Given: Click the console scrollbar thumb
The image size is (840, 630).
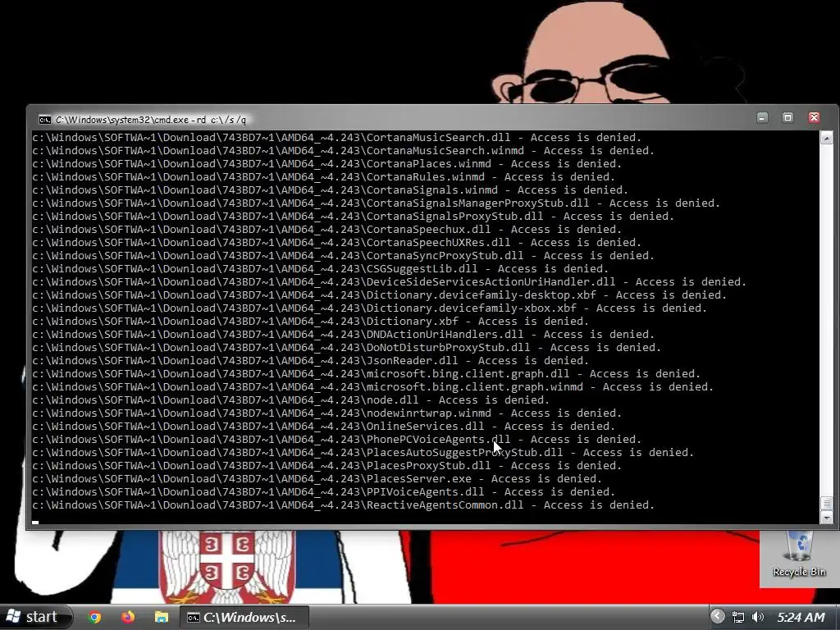Looking at the screenshot, I should click(x=826, y=504).
